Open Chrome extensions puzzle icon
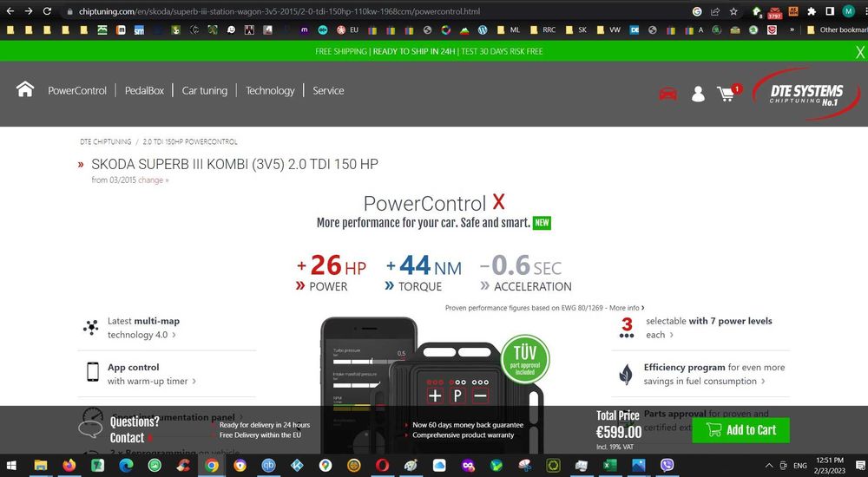Viewport: 868px width, 477px height. 812,11
